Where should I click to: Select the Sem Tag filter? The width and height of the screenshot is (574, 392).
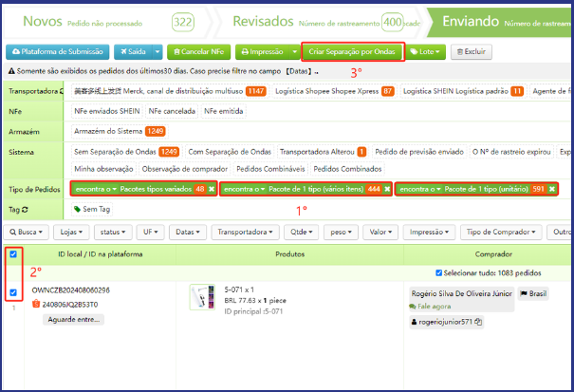pos(93,209)
